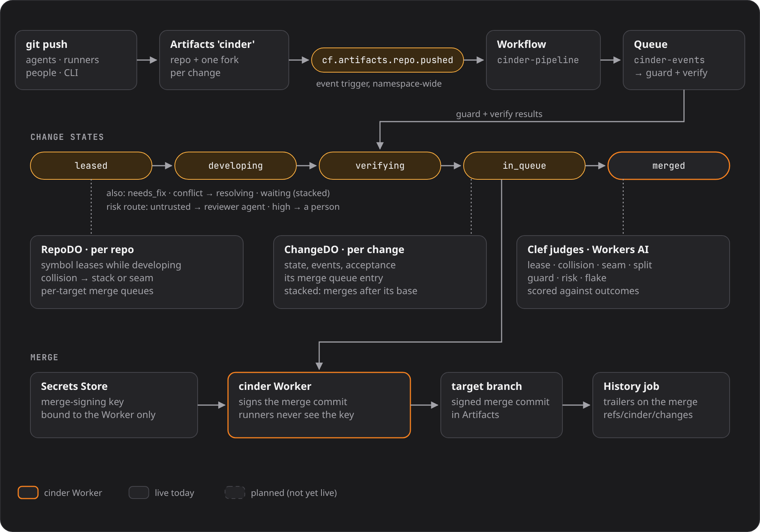Image resolution: width=760 pixels, height=532 pixels.
Task: Click the 'guard + verify results' label
Action: (499, 114)
